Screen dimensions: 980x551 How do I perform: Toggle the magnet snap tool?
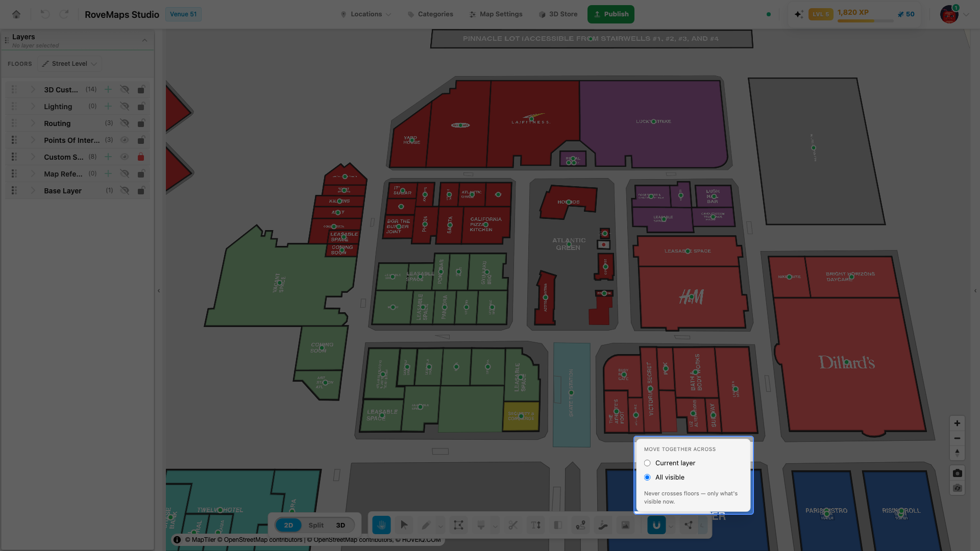(x=656, y=525)
